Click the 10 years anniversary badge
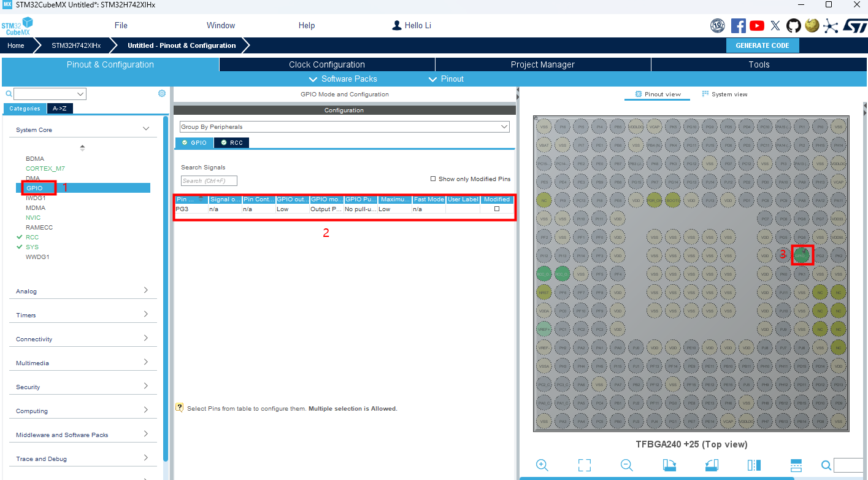 click(718, 25)
